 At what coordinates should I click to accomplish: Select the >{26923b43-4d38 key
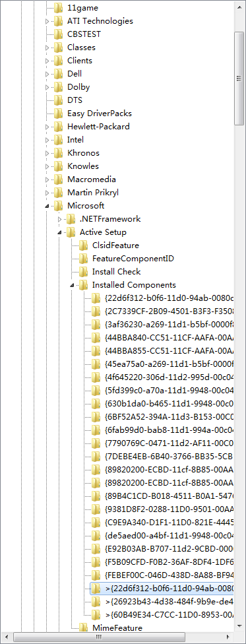(x=169, y=601)
